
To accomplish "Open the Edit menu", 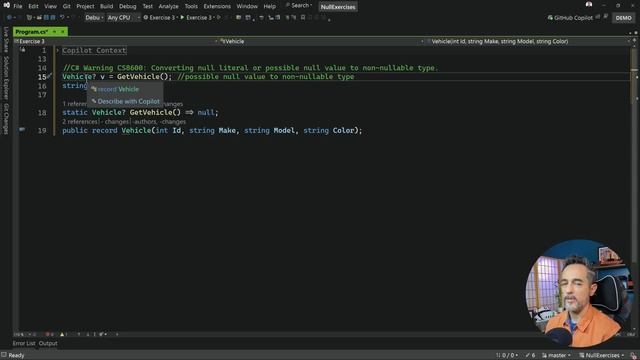I will 33,6.
